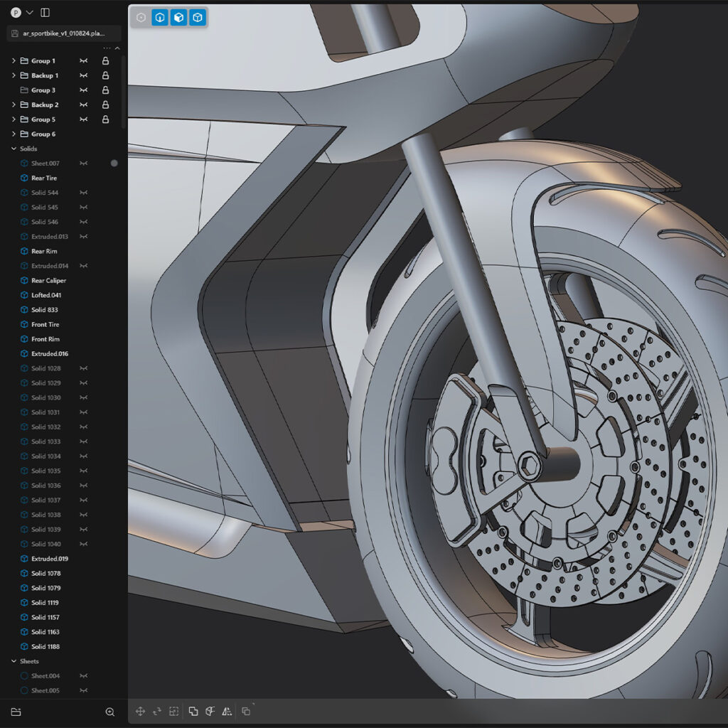Image resolution: width=728 pixels, height=728 pixels.
Task: Unlock the Backup 1 group
Action: coord(105,75)
